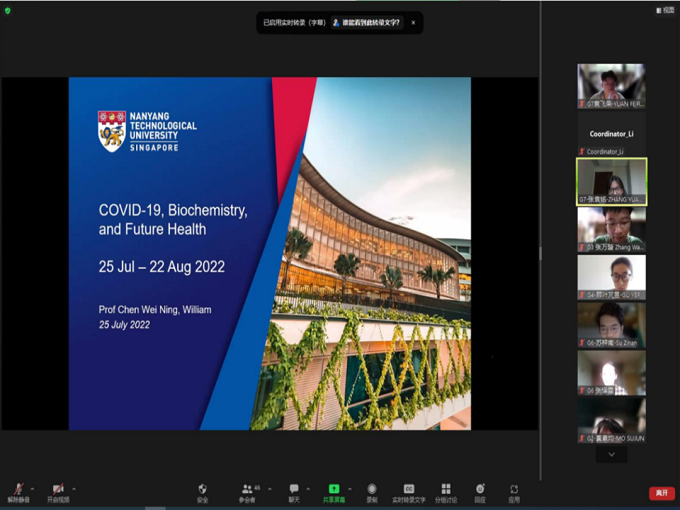Click the green encryption shield icon at top left
Image resolution: width=680 pixels, height=510 pixels.
tap(8, 10)
